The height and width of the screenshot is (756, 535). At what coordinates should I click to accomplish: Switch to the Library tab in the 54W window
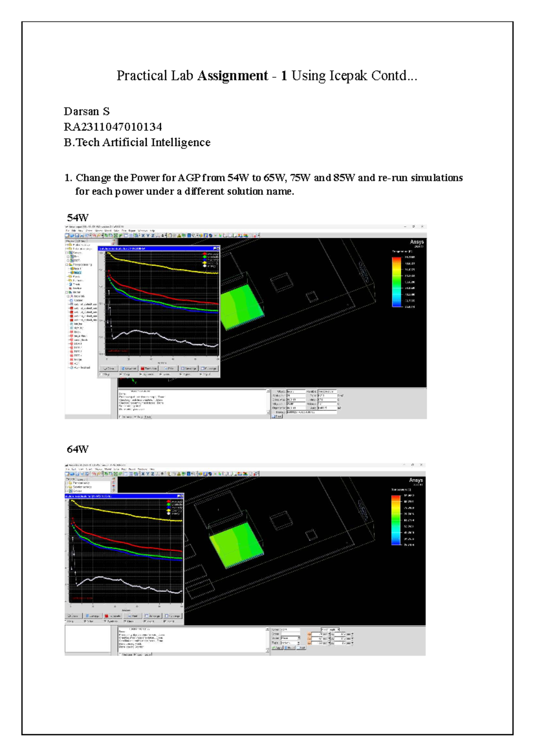point(82,241)
